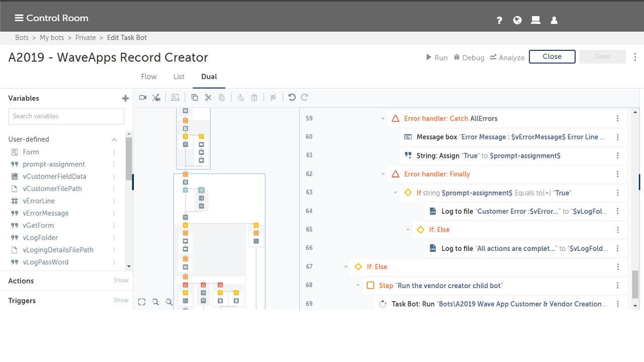Click My bots in the breadcrumb
The height and width of the screenshot is (362, 644).
52,38
